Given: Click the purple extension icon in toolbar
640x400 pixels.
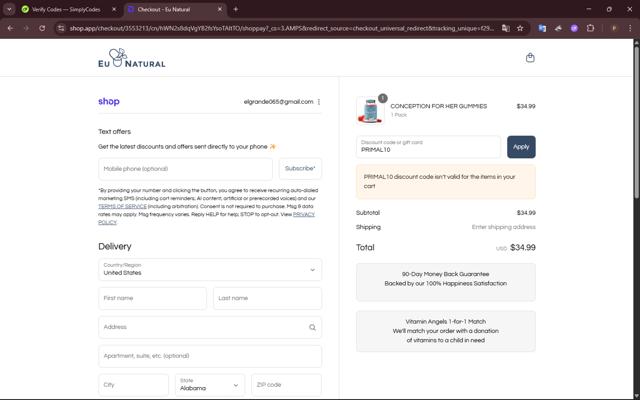Looking at the screenshot, I should [574, 28].
